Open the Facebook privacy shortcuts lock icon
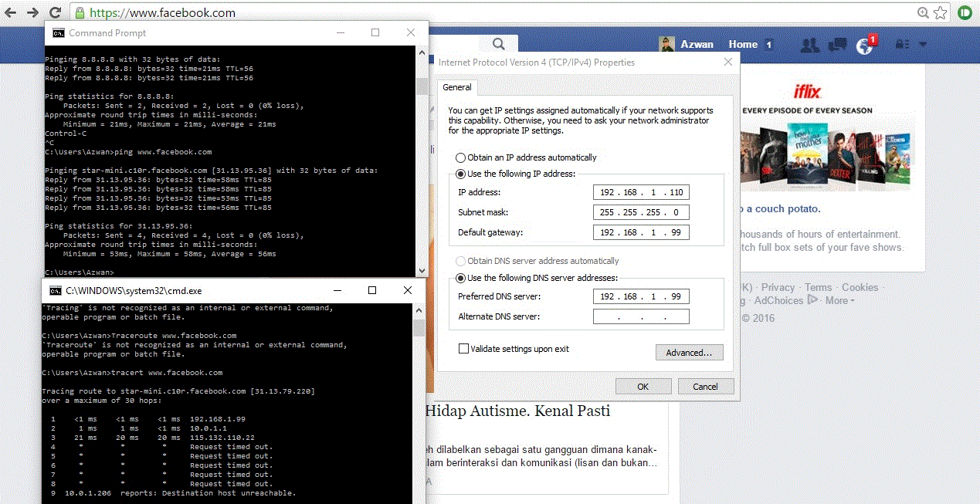Screen dimensions: 980x504 (x=903, y=45)
